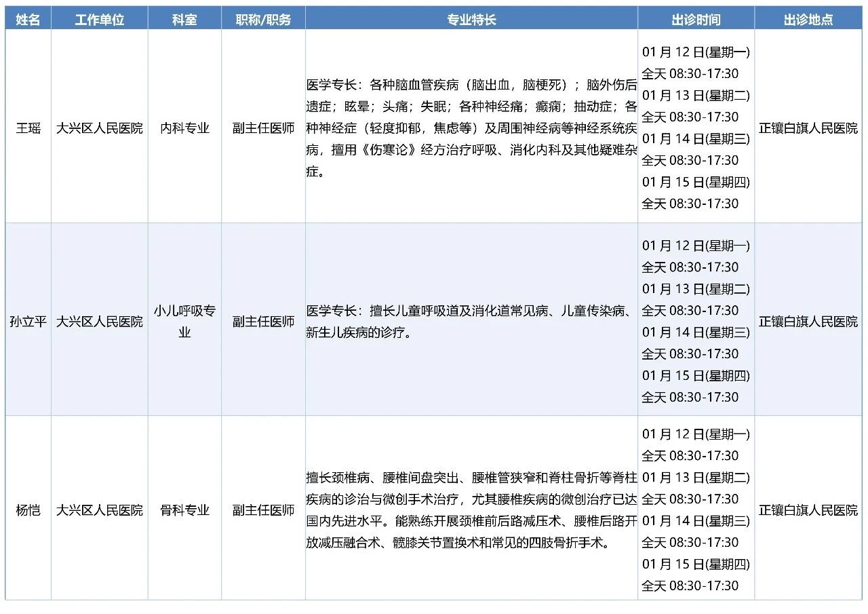Image resolution: width=868 pixels, height=614 pixels.
Task: Select the 出诊时间 column header
Action: point(696,20)
